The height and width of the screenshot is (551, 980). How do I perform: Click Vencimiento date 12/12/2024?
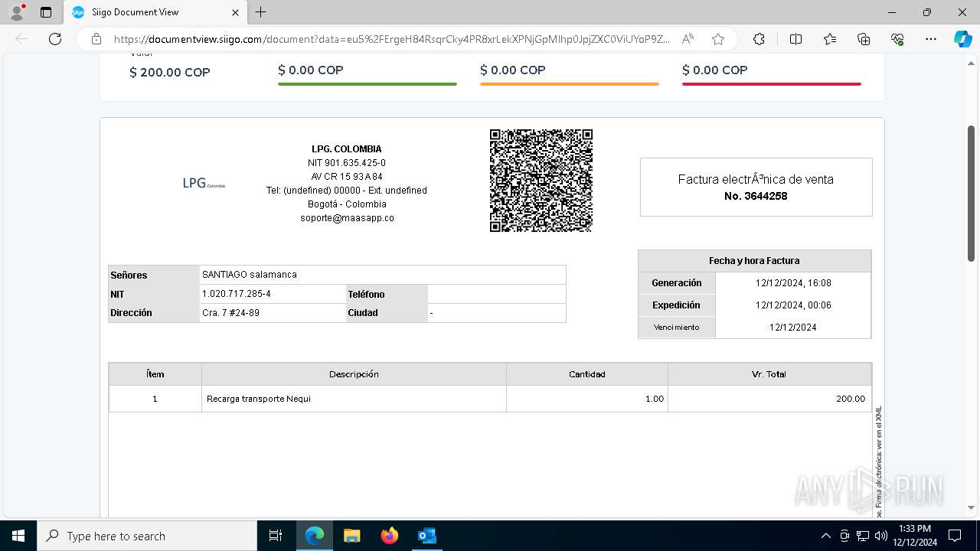coord(793,328)
